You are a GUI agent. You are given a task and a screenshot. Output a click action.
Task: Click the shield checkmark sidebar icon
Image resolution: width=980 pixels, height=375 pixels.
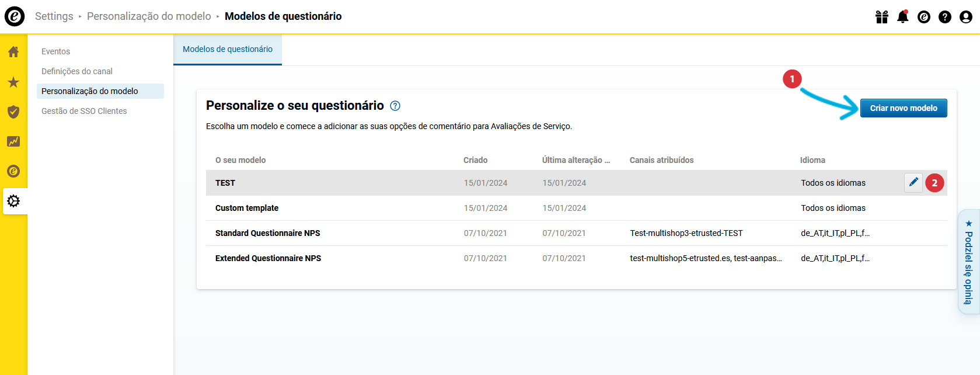pos(13,112)
